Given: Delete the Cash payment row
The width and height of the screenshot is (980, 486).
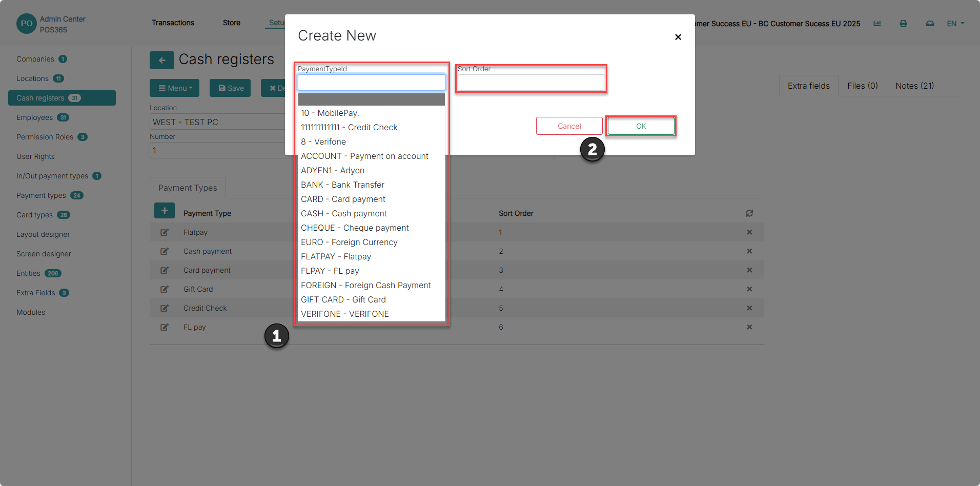Looking at the screenshot, I should (749, 251).
